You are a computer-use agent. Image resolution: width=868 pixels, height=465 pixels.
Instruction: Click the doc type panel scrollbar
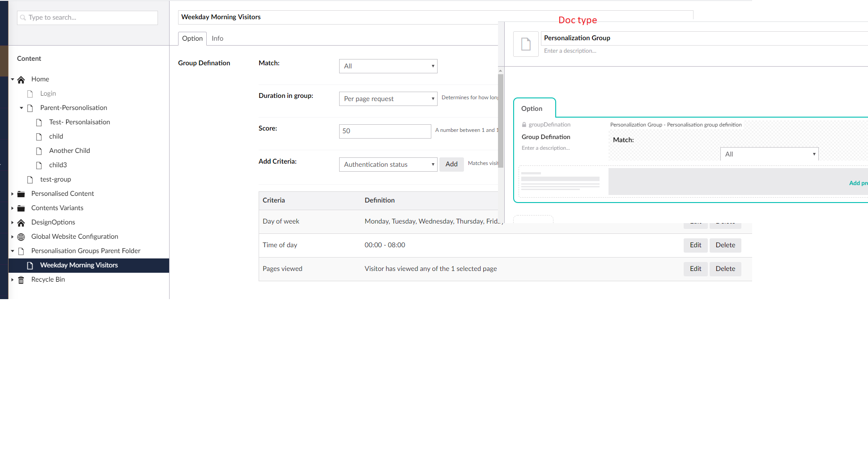point(501,121)
